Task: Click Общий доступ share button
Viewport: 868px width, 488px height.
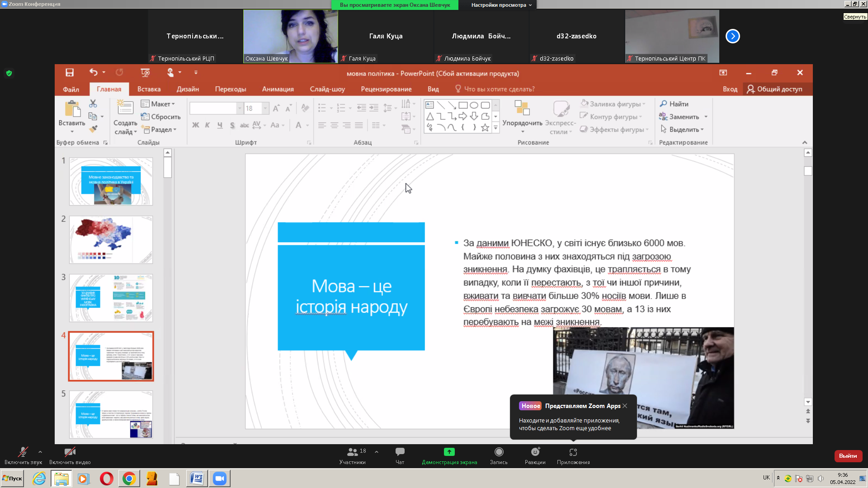Action: pyautogui.click(x=774, y=89)
